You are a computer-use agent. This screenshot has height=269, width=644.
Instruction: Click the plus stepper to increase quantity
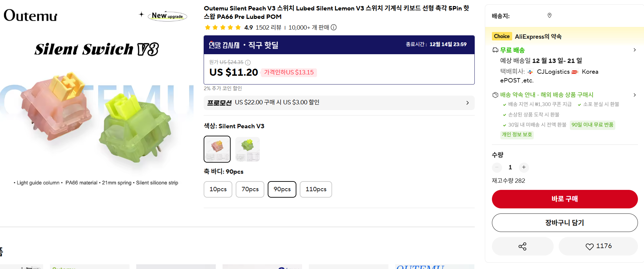[524, 167]
